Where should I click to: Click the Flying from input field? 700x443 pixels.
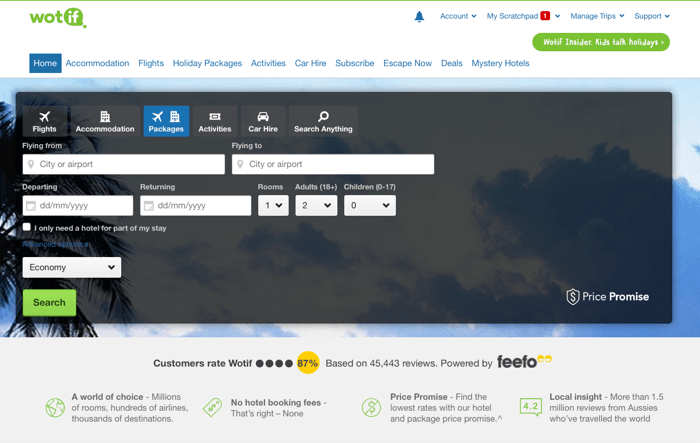pyautogui.click(x=124, y=164)
